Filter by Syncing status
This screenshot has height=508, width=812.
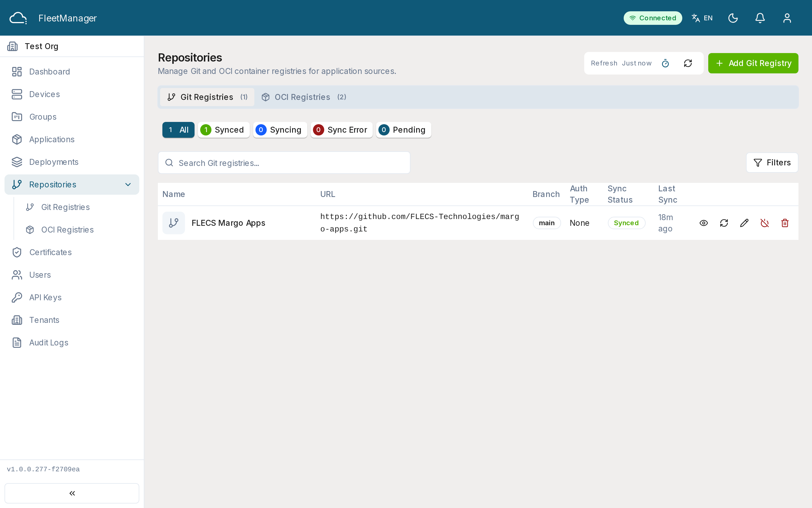[x=280, y=130]
